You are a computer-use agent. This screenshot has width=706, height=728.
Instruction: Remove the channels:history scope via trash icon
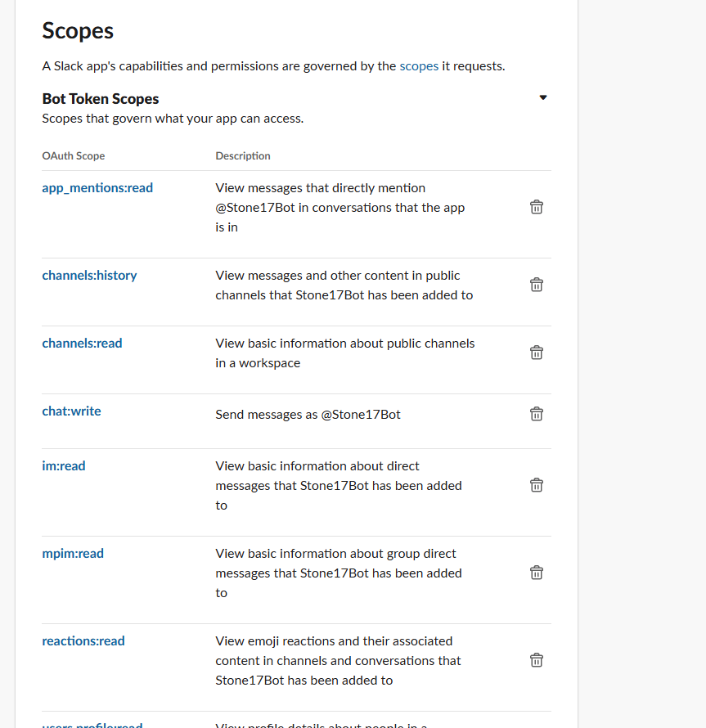coord(537,285)
